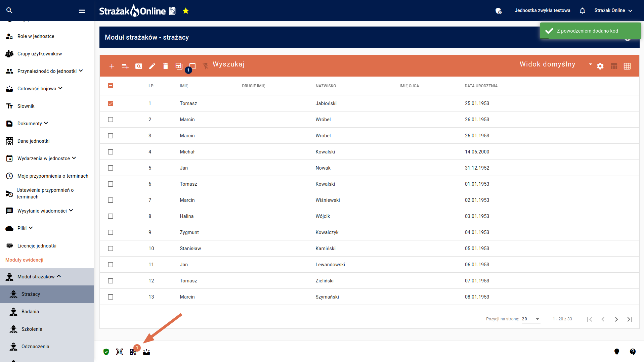Click the clear filter icon near the search box
The width and height of the screenshot is (644, 362).
[206, 66]
